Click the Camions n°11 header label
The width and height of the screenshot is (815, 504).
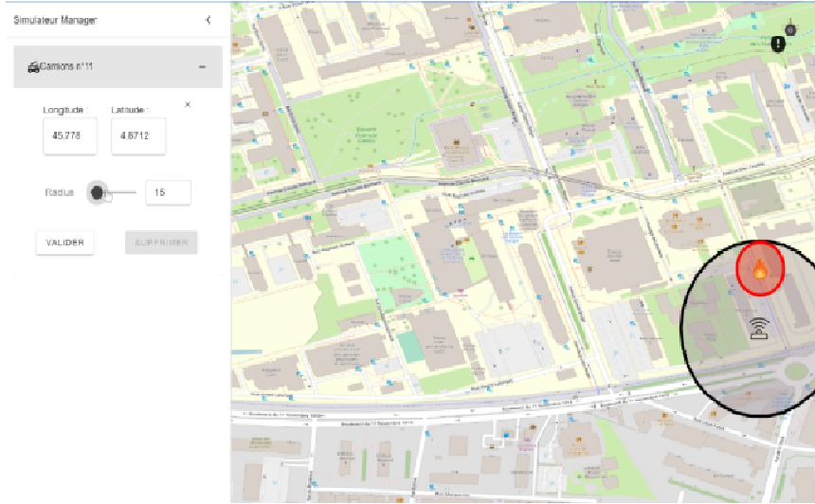point(66,67)
